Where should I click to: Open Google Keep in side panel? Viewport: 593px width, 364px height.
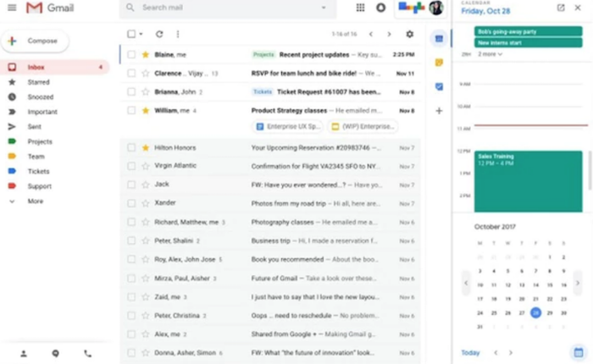(439, 63)
